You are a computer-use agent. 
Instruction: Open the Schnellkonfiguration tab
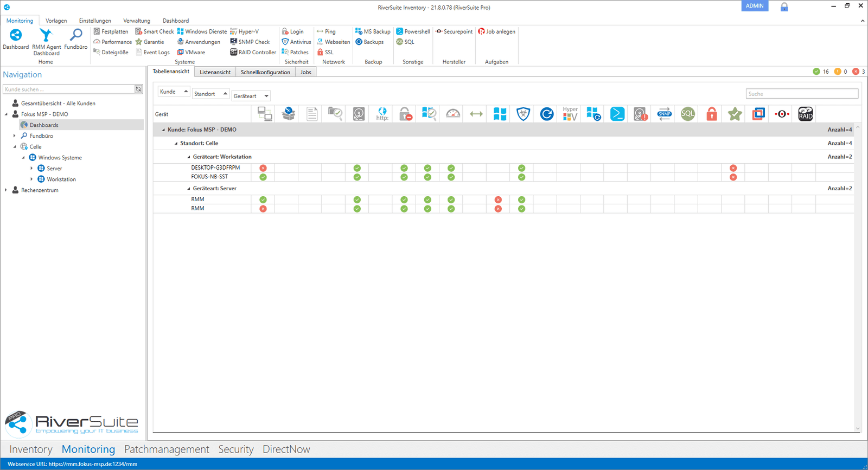point(265,72)
